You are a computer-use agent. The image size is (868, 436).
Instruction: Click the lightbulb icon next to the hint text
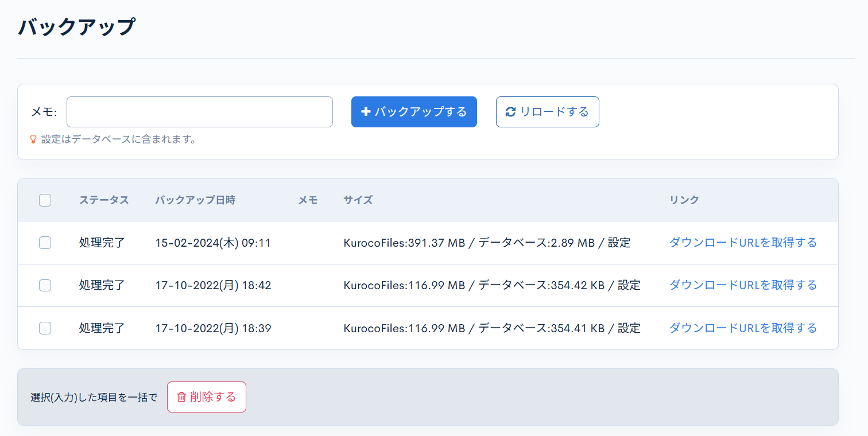(x=32, y=139)
